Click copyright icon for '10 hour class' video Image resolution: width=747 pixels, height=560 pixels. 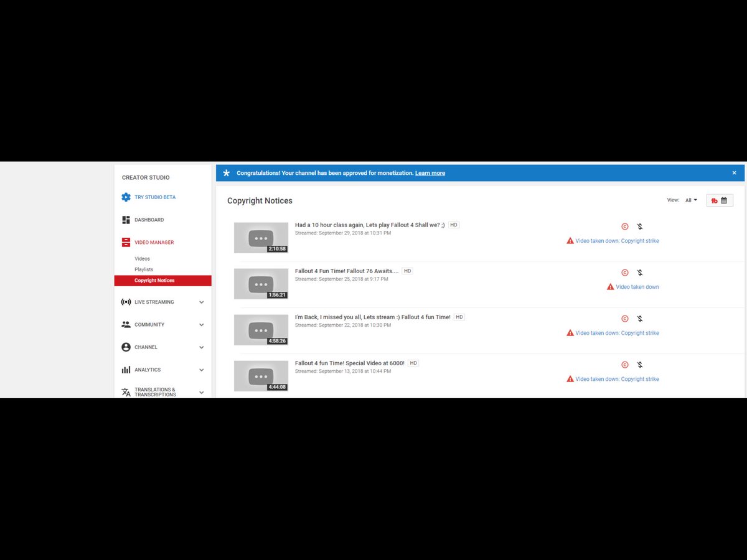[625, 226]
